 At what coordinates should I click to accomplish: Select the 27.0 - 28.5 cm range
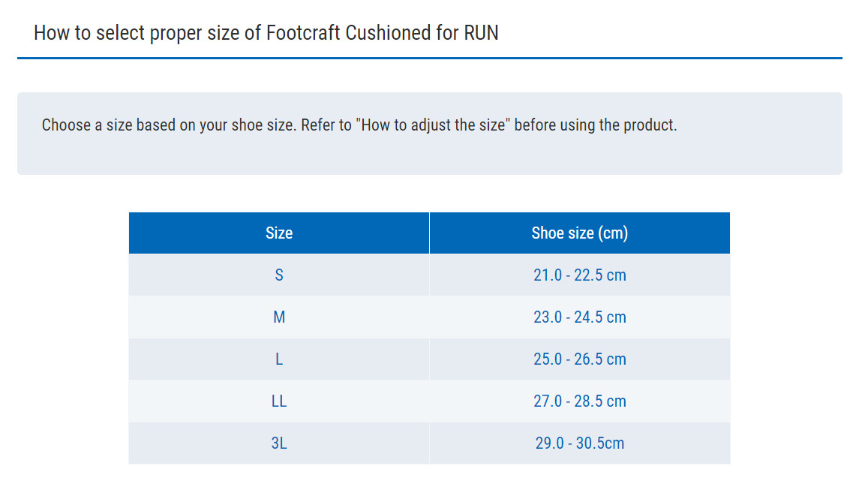[579, 401]
